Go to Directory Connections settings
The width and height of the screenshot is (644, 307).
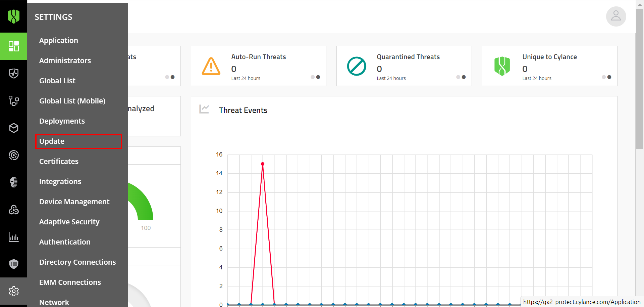pos(77,262)
